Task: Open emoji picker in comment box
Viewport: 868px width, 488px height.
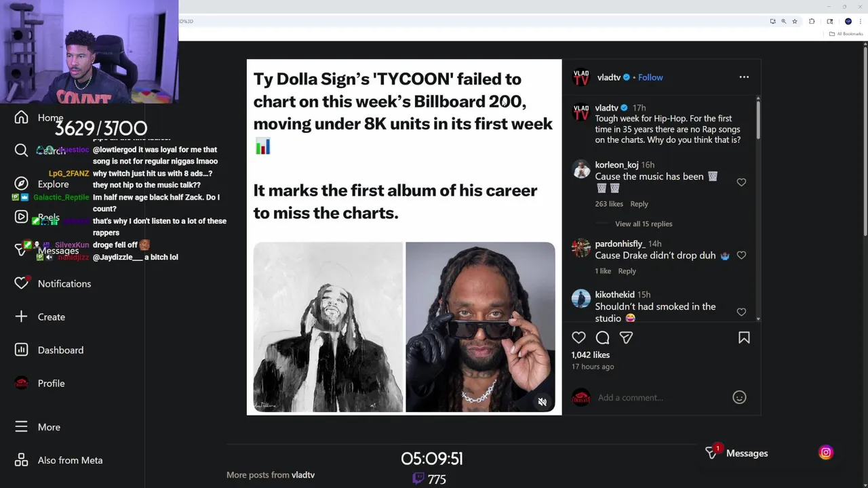Action: (x=739, y=398)
